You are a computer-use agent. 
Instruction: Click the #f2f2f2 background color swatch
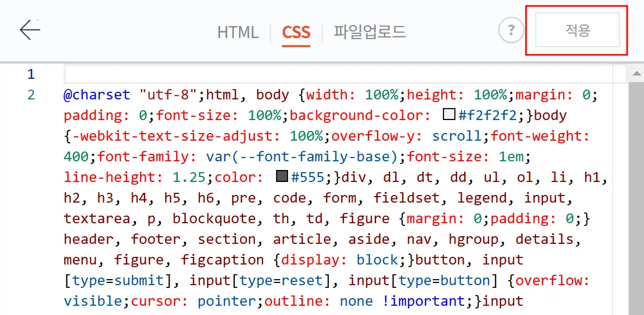449,115
